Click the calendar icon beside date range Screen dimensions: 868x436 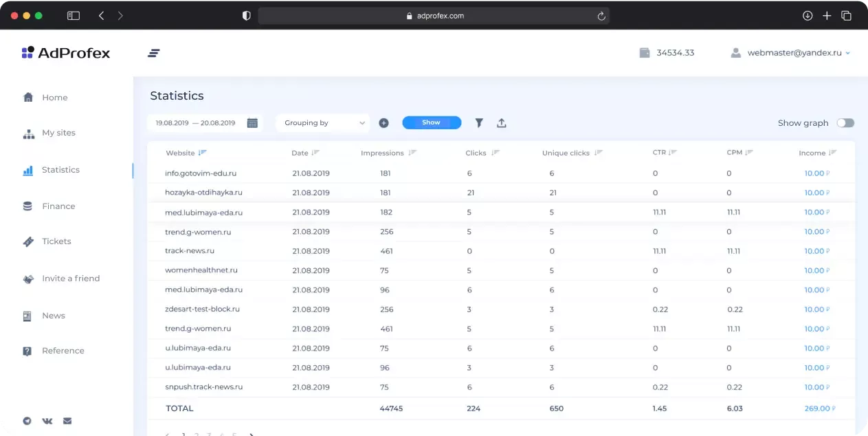point(252,123)
